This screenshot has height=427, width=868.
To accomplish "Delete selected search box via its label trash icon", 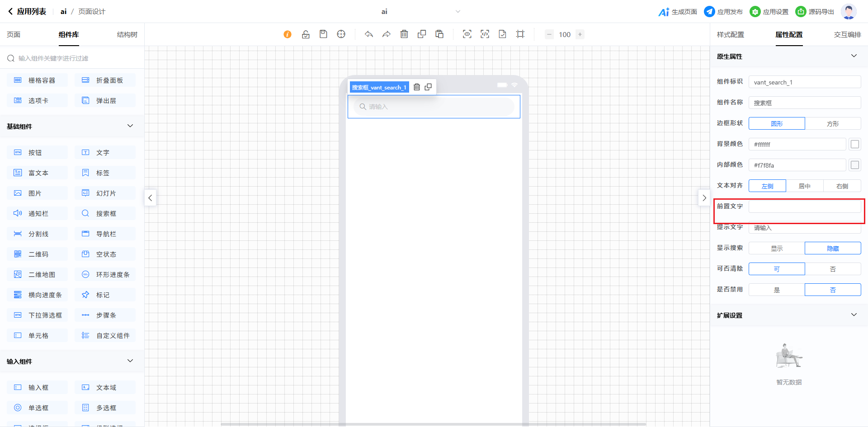I will point(417,87).
